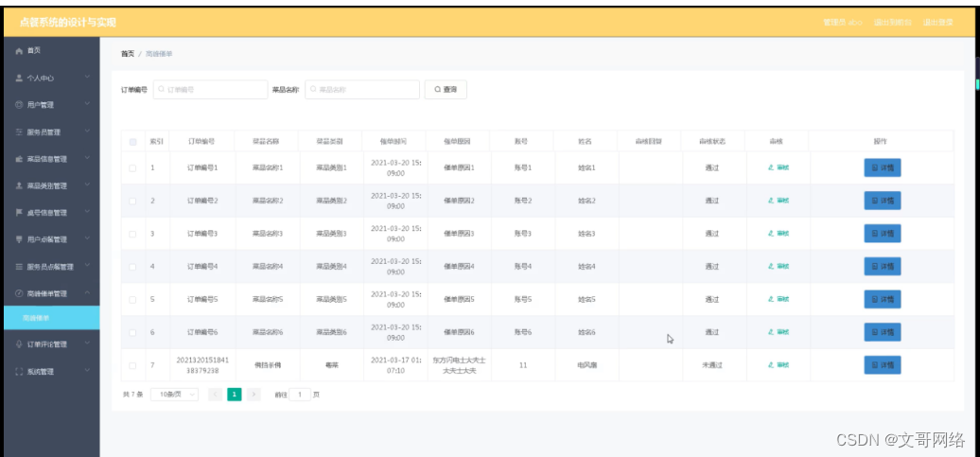The height and width of the screenshot is (457, 980).
Task: Tick the checkbox for row 订单编号6
Action: tap(132, 333)
